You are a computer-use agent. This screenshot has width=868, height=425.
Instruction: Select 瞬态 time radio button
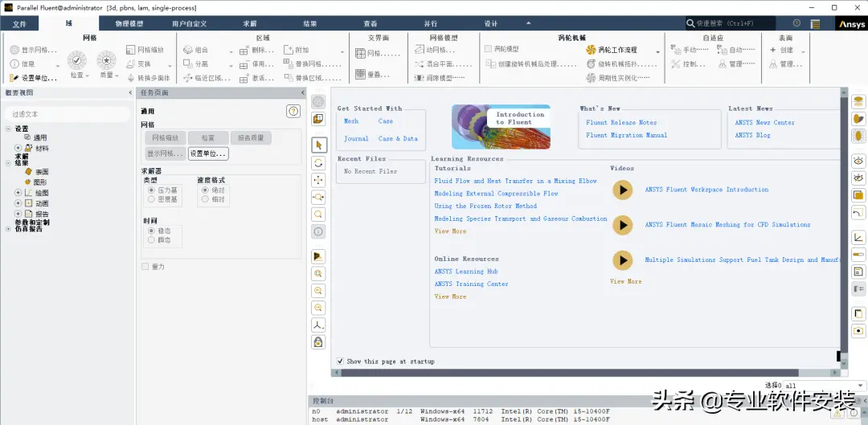[151, 239]
